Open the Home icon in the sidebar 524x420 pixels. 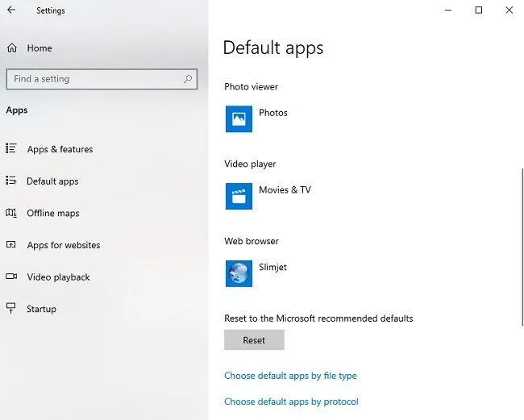click(x=12, y=48)
